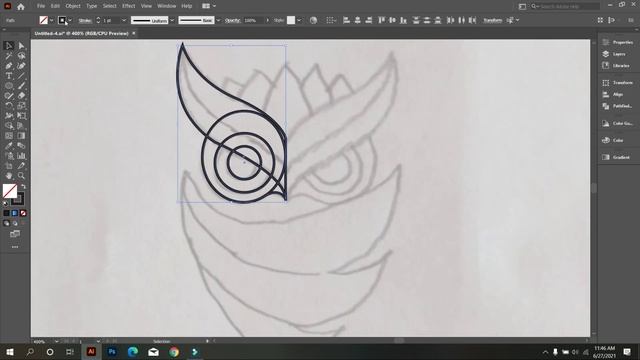
Task: Select the Curvature tool
Action: coord(21,66)
